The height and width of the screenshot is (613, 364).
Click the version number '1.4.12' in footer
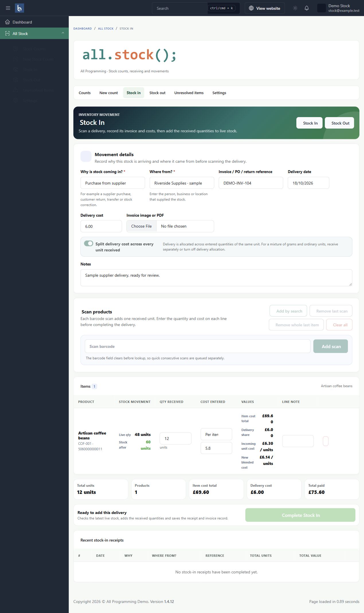(x=169, y=602)
